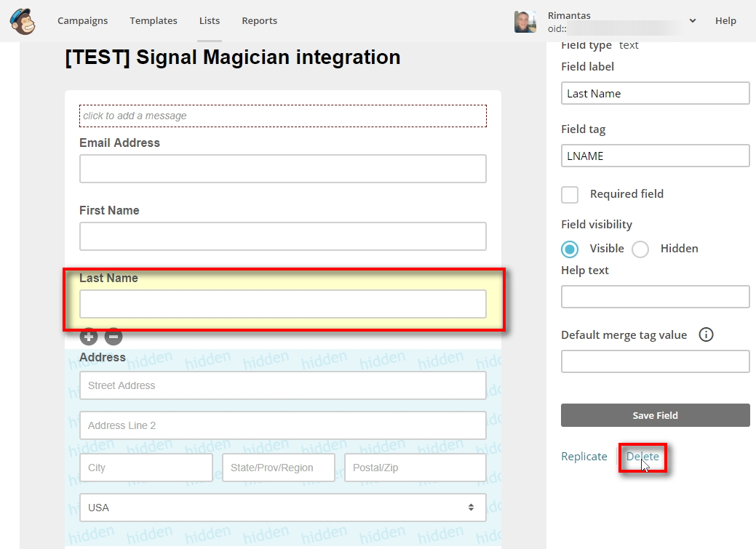Enable the Required field checkbox
The width and height of the screenshot is (756, 549).
pos(570,194)
